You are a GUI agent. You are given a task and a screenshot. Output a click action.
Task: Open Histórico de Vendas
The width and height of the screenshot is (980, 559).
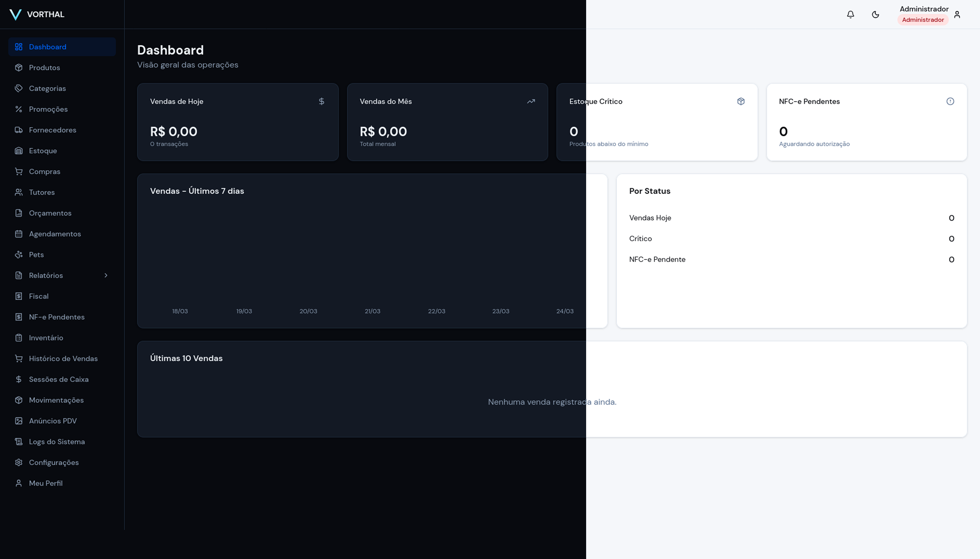(x=63, y=358)
